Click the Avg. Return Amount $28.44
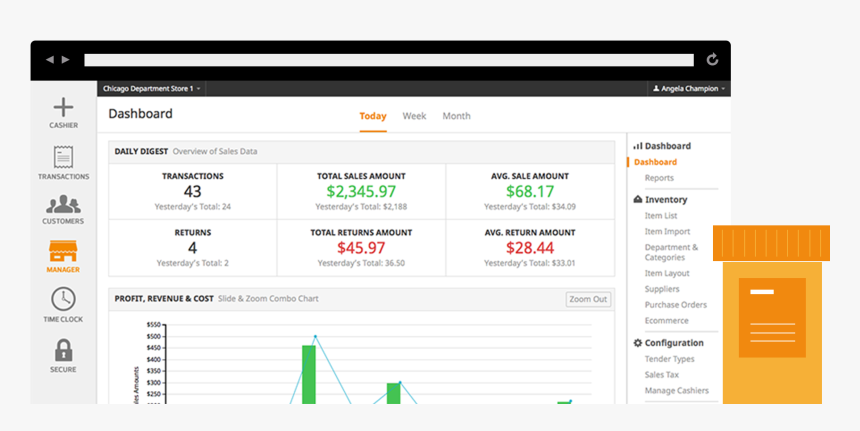The height and width of the screenshot is (431, 860). (x=530, y=248)
